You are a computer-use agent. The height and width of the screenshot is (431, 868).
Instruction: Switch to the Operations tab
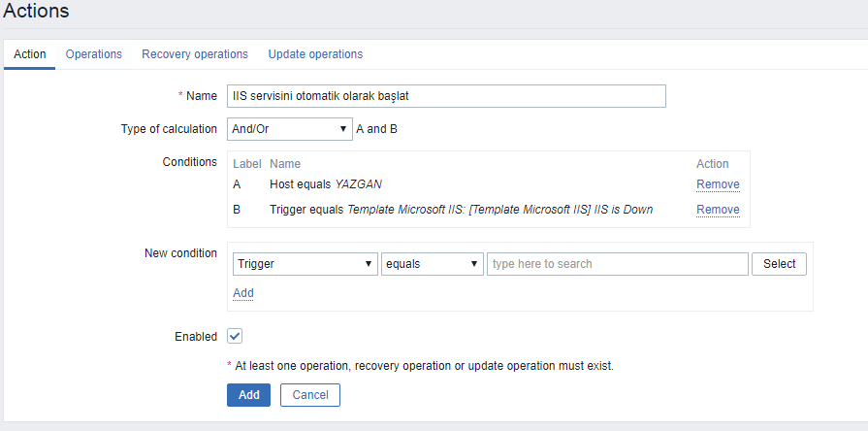pyautogui.click(x=93, y=54)
